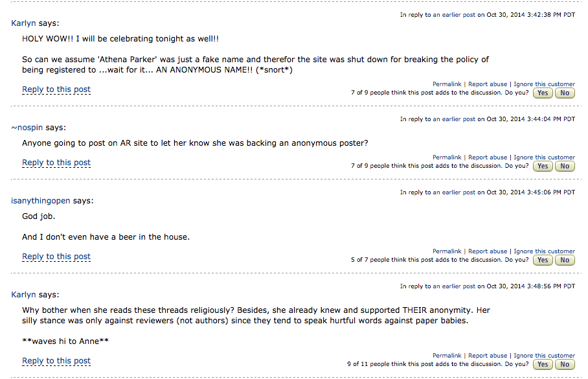Vote Yes on ~nospin's post
Screen dimensions: 588x379
pos(543,166)
